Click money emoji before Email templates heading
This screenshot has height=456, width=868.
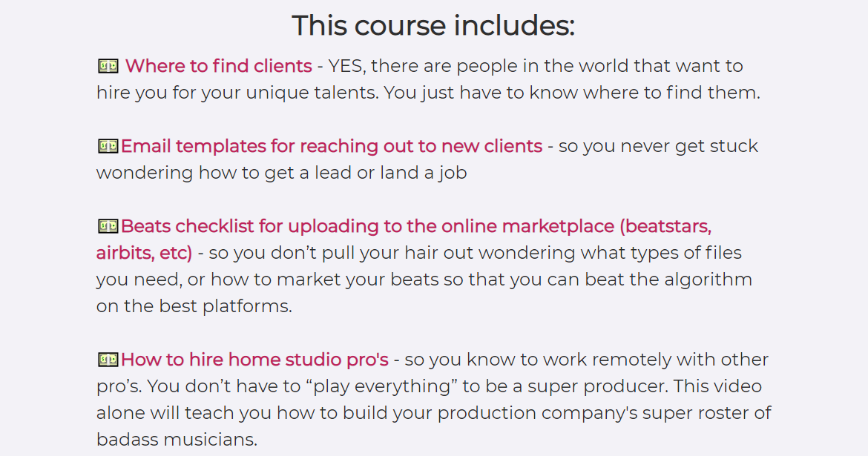(108, 146)
